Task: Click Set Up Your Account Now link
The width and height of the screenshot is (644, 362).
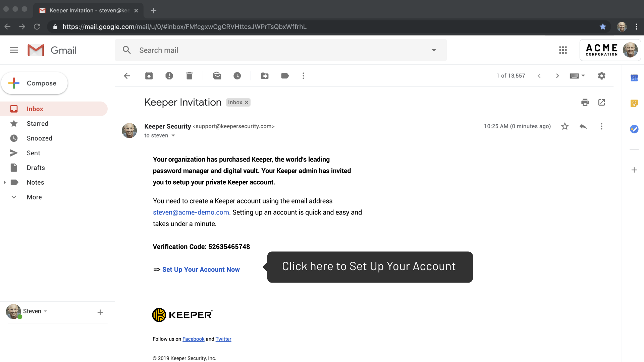Action: pos(201,269)
